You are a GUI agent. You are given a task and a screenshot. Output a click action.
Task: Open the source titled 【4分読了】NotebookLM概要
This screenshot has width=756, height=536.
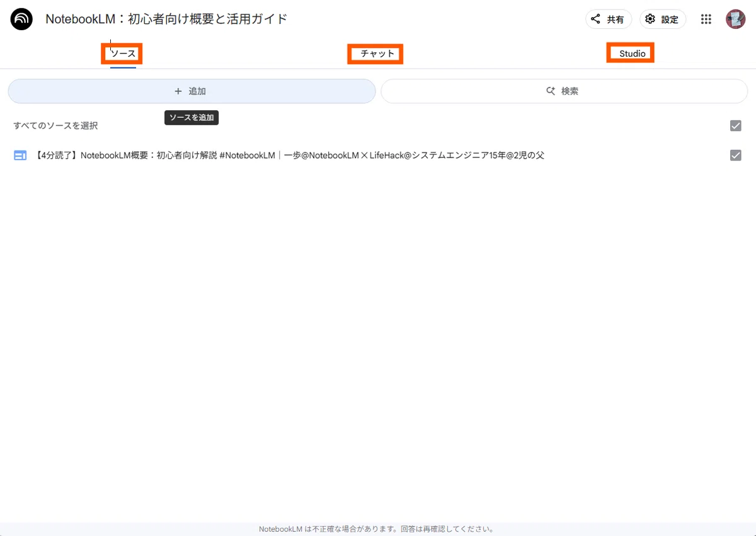coord(290,155)
